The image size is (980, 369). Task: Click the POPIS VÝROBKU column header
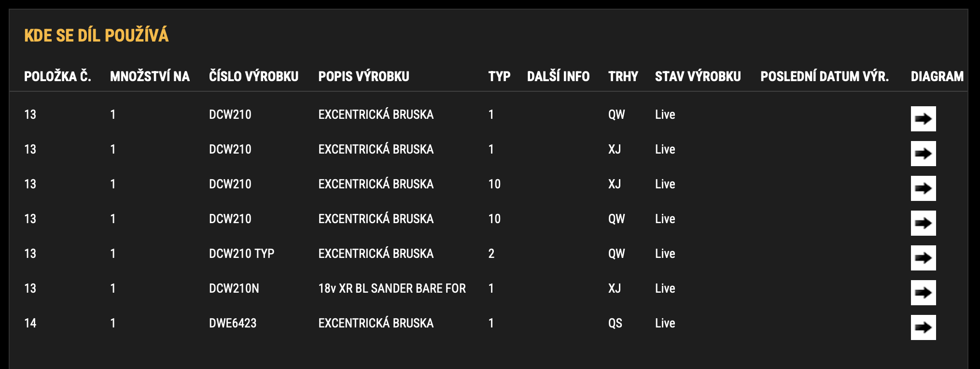(x=364, y=76)
